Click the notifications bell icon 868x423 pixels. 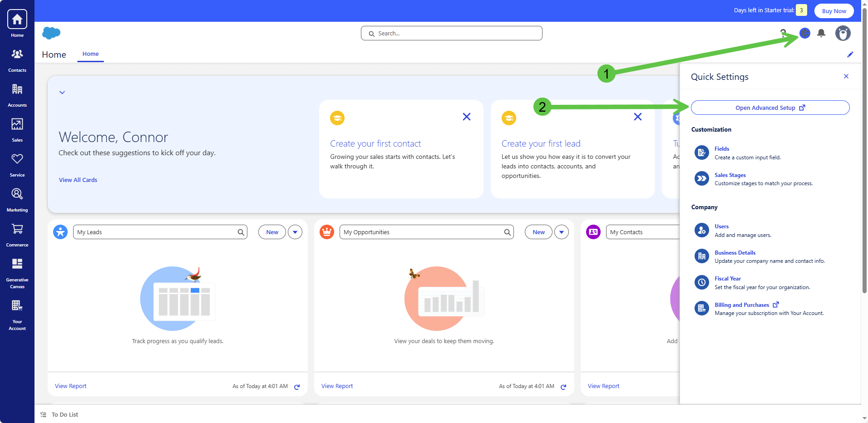click(821, 33)
